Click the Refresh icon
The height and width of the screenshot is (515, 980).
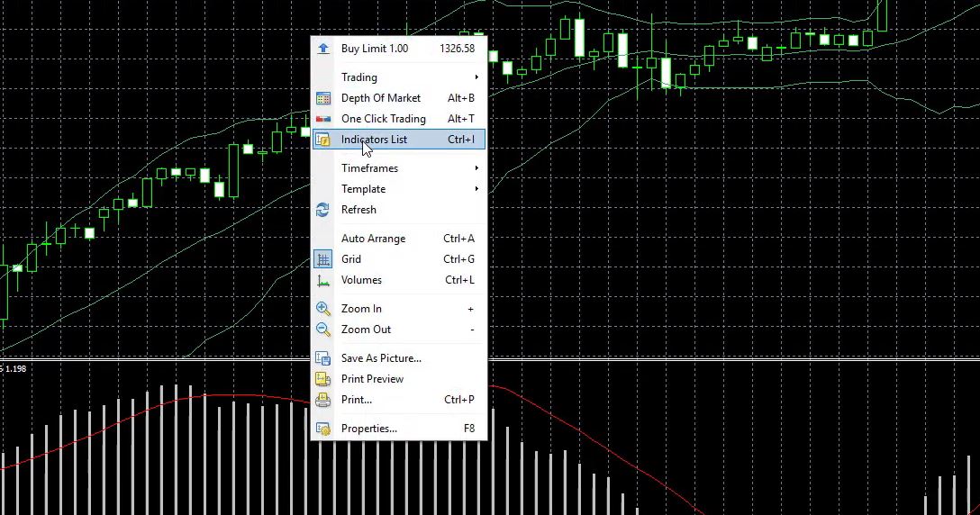323,210
